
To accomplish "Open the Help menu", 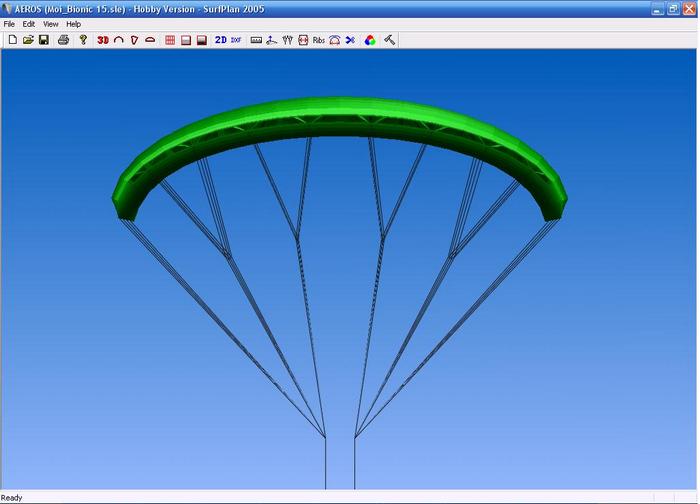I will tap(74, 24).
